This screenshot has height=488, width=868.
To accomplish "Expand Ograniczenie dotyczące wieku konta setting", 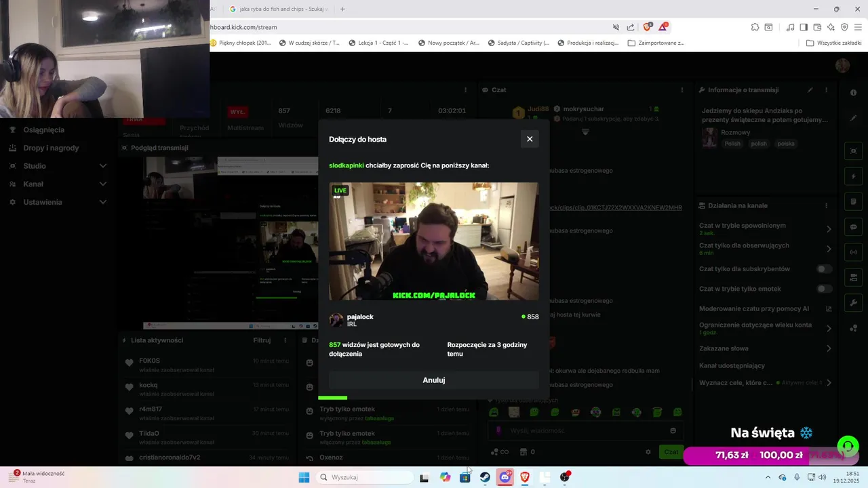I will [x=829, y=328].
